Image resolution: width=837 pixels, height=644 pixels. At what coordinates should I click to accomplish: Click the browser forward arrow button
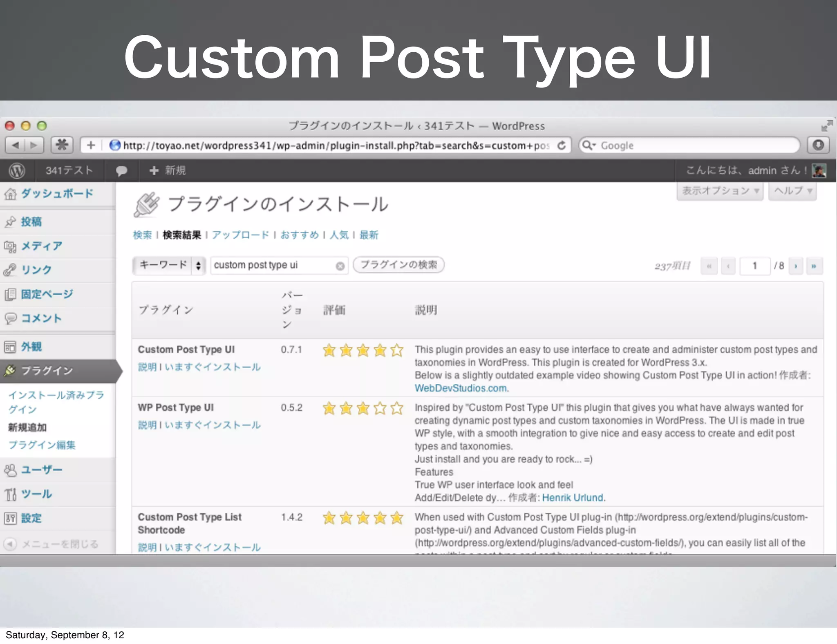34,145
